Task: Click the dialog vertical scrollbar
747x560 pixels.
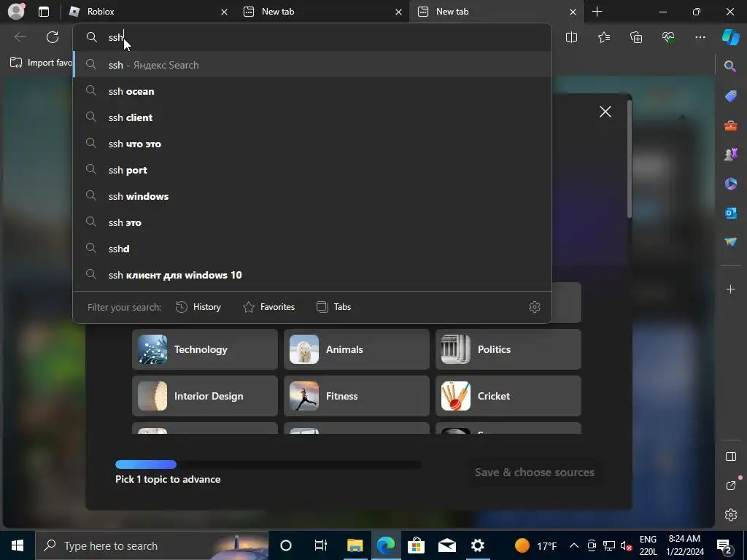Action: pyautogui.click(x=630, y=159)
